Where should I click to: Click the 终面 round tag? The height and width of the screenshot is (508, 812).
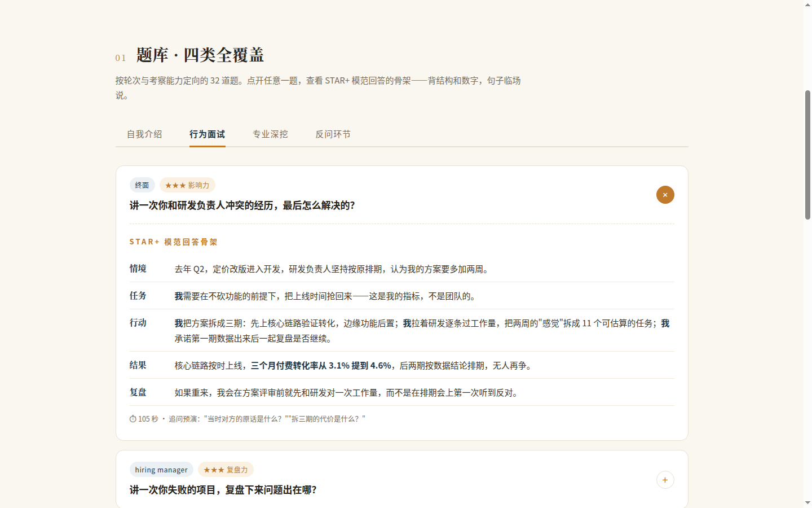click(x=142, y=185)
